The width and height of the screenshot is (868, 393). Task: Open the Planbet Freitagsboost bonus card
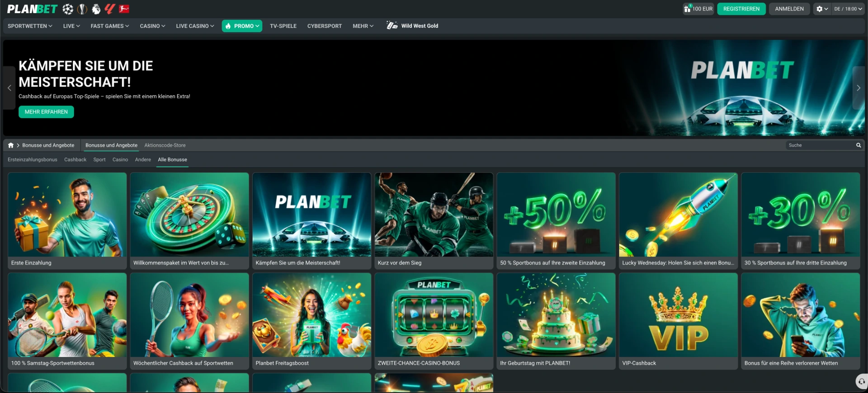pyautogui.click(x=312, y=321)
